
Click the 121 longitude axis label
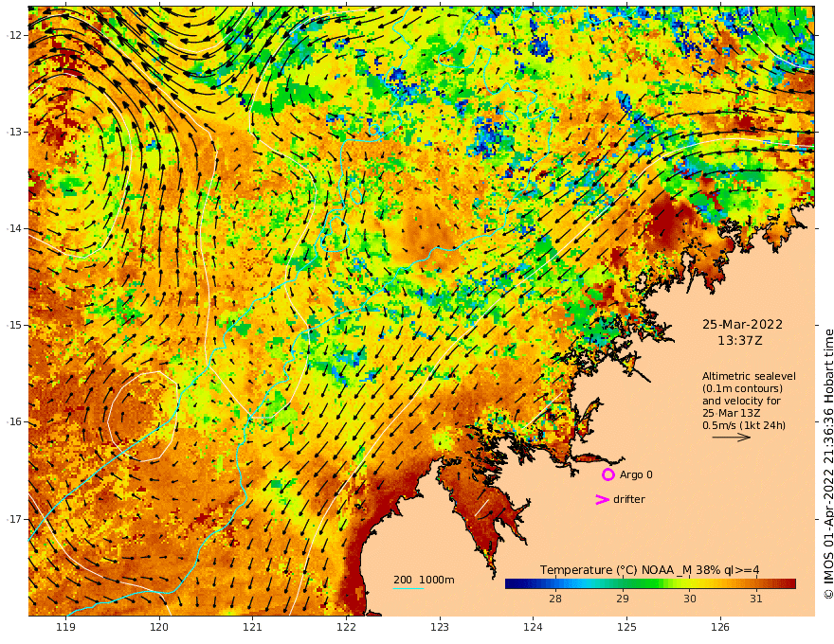252,627
